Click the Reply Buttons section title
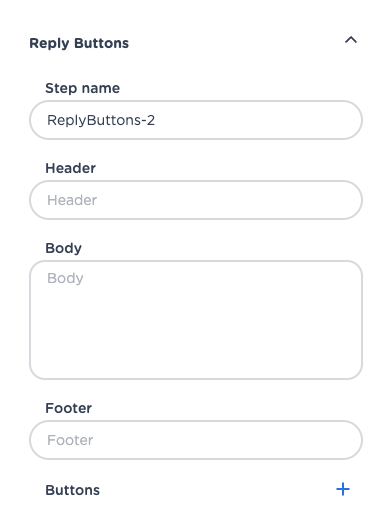This screenshot has height=528, width=391. click(79, 43)
